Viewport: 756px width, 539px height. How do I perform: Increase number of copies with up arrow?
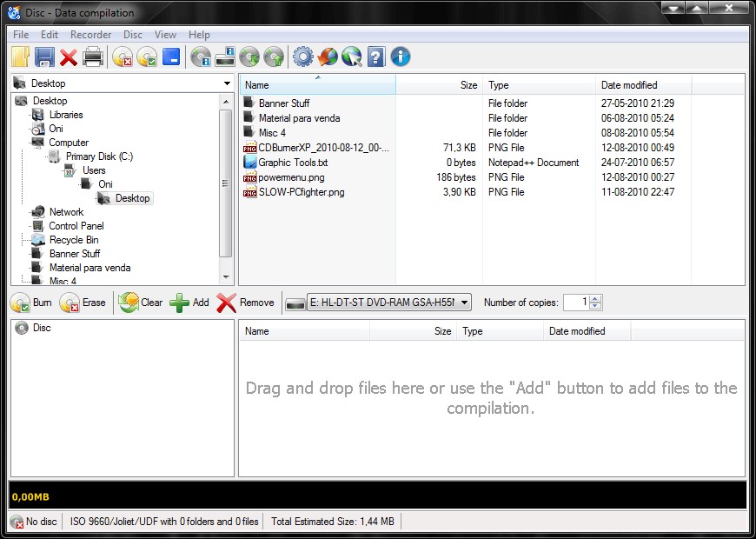594,298
